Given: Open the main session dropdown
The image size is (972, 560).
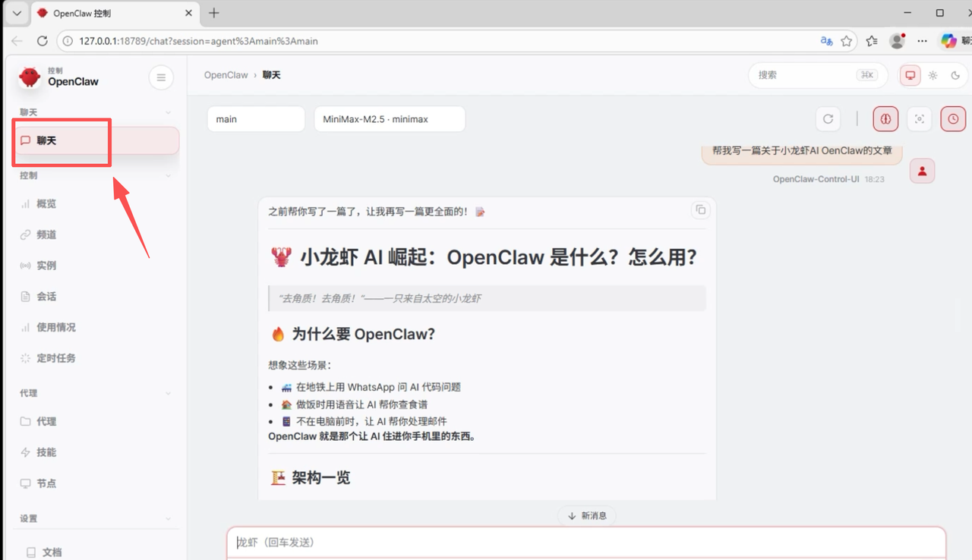Looking at the screenshot, I should [256, 119].
